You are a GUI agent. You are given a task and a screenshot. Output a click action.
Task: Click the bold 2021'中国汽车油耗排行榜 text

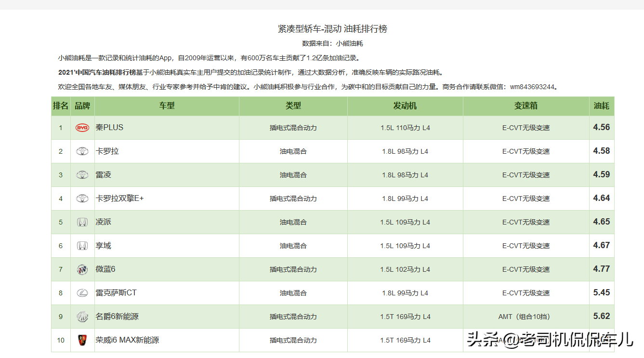(97, 73)
